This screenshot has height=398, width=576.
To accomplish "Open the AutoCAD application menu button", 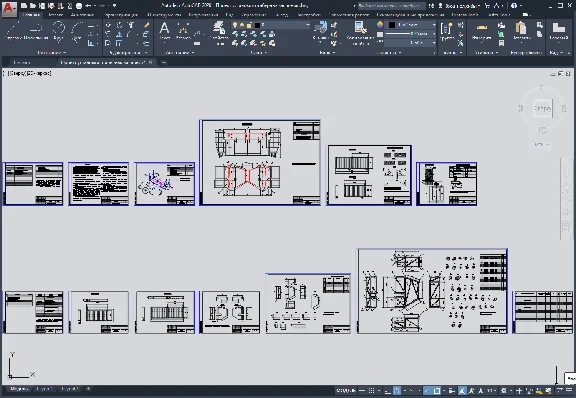I will pyautogui.click(x=9, y=9).
